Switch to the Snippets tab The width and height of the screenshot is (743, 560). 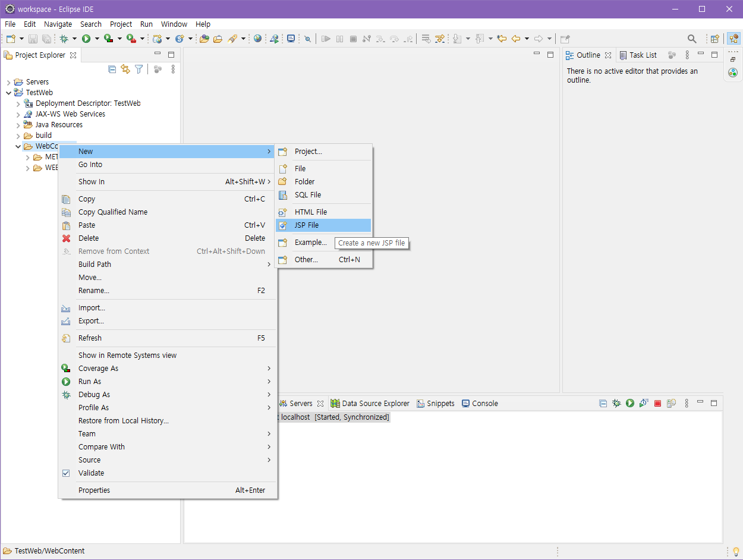tap(435, 403)
